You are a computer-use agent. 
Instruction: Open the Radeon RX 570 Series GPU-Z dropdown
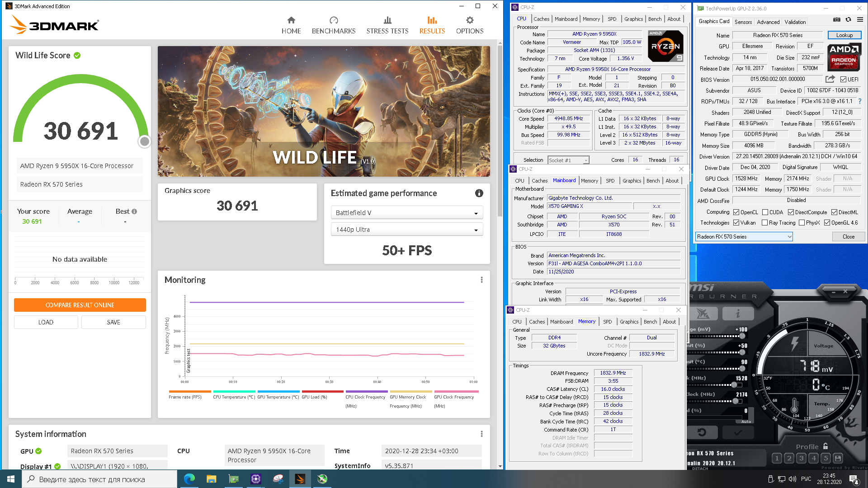(x=744, y=237)
